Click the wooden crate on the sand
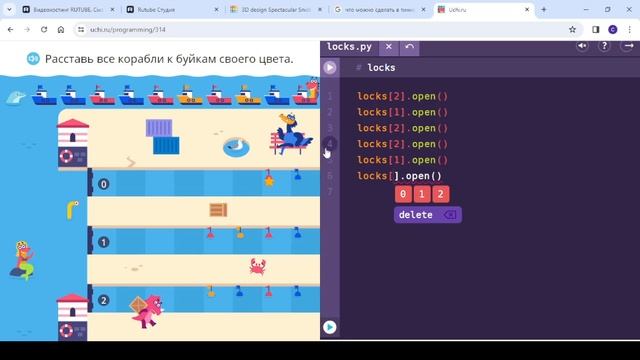The image size is (640, 360). pos(218,210)
